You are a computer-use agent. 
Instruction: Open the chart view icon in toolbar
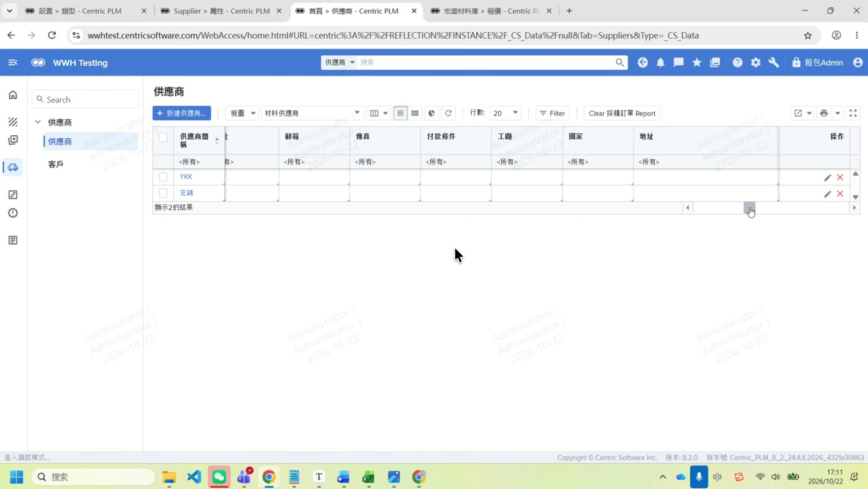[x=432, y=114]
